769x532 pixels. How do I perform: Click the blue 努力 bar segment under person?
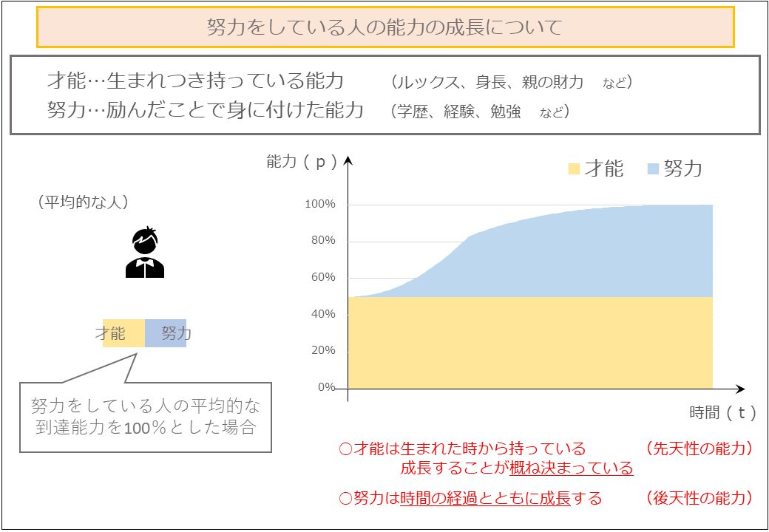click(x=166, y=333)
